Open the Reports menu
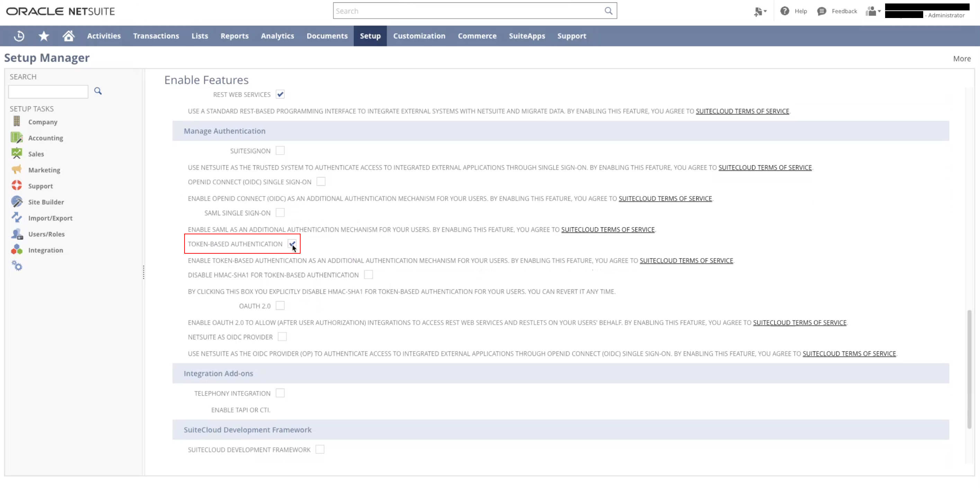This screenshot has width=980, height=488. tap(234, 36)
